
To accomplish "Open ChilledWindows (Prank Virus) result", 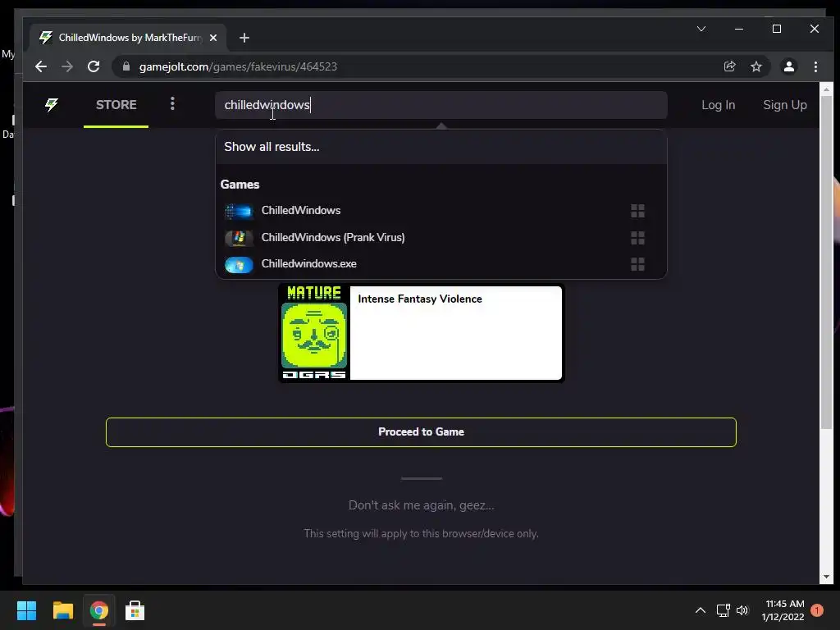I will 441,237.
